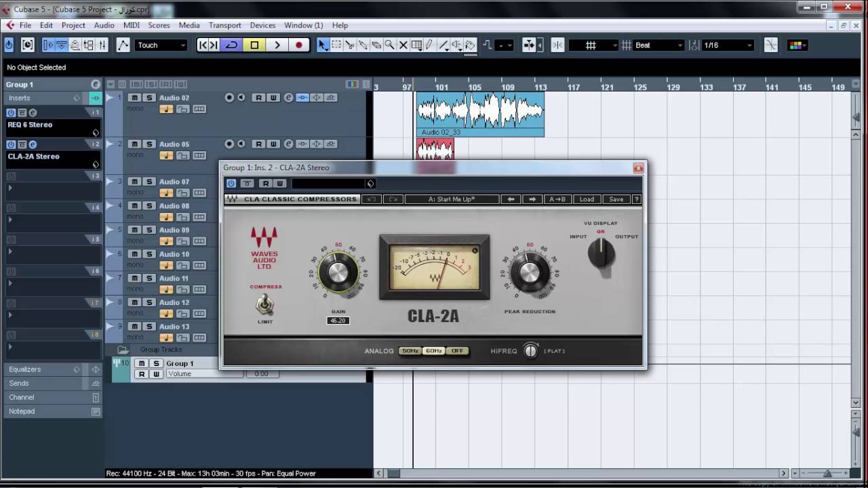Click the Gain value field 46.20
This screenshot has height=488, width=868.
click(x=338, y=321)
